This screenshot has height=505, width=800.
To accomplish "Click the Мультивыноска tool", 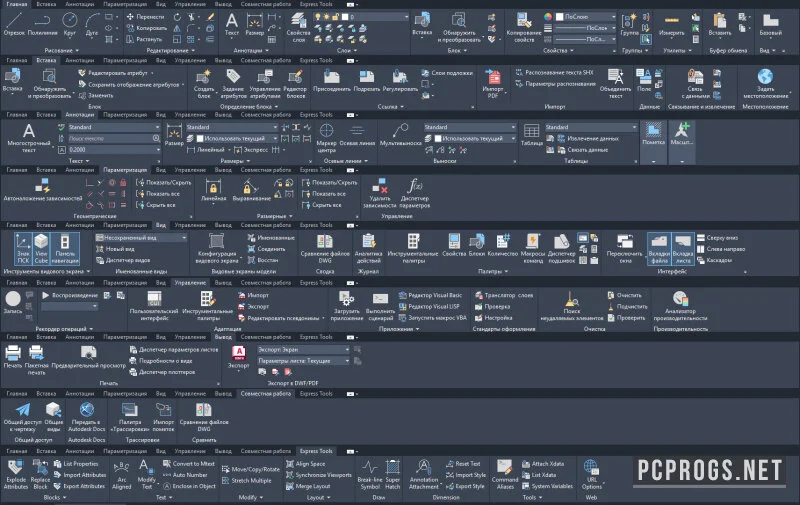I will tap(401, 135).
